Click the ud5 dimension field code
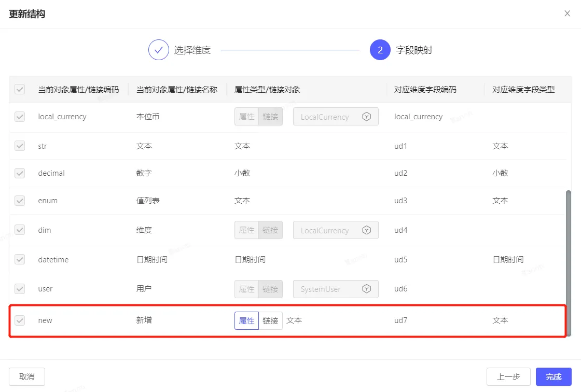Image resolution: width=581 pixels, height=392 pixels. click(x=400, y=259)
